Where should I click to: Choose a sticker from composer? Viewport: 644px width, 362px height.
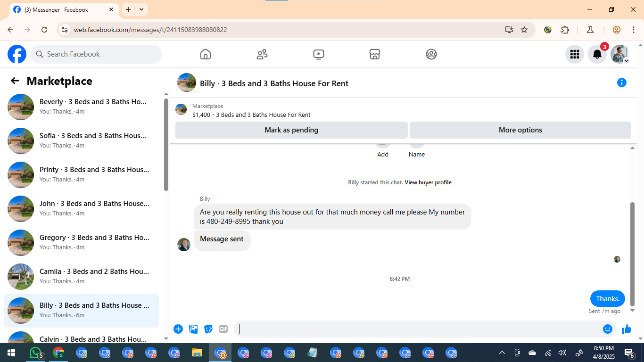coord(208,329)
